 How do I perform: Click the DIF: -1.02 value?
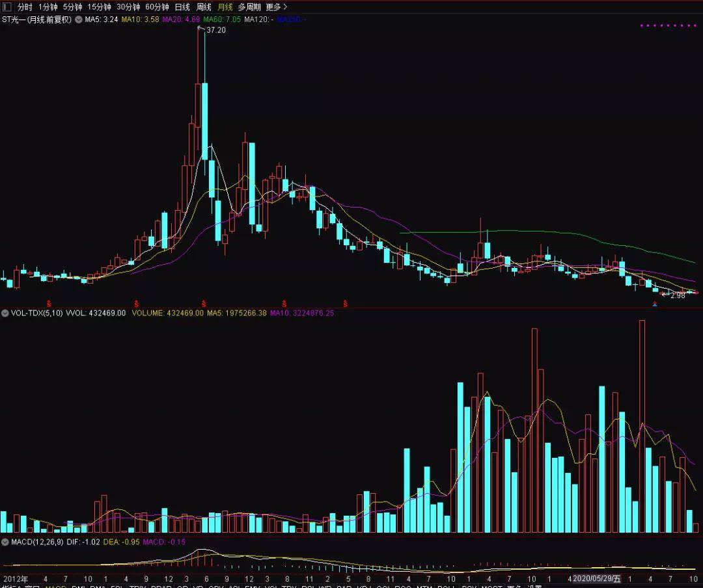(83, 542)
